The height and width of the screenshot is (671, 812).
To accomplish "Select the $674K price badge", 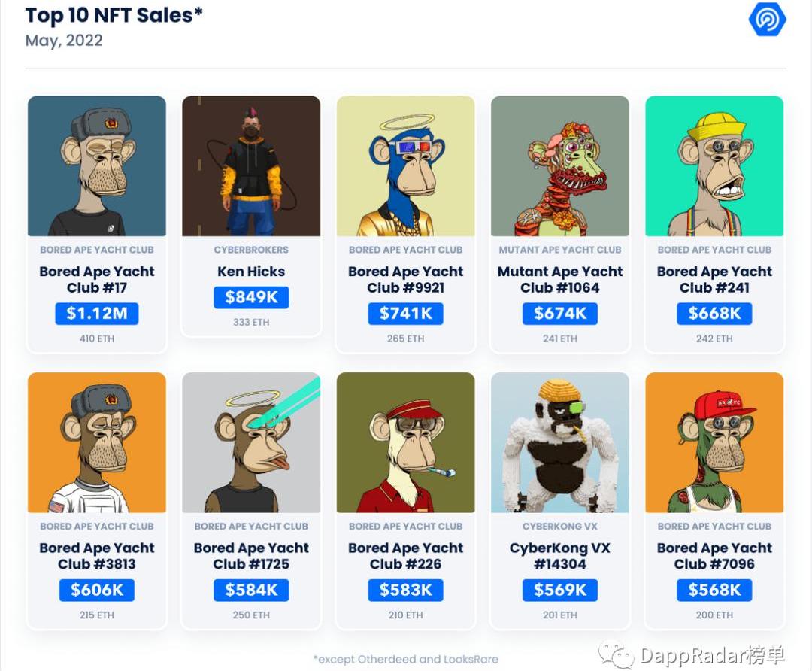I will click(x=560, y=314).
